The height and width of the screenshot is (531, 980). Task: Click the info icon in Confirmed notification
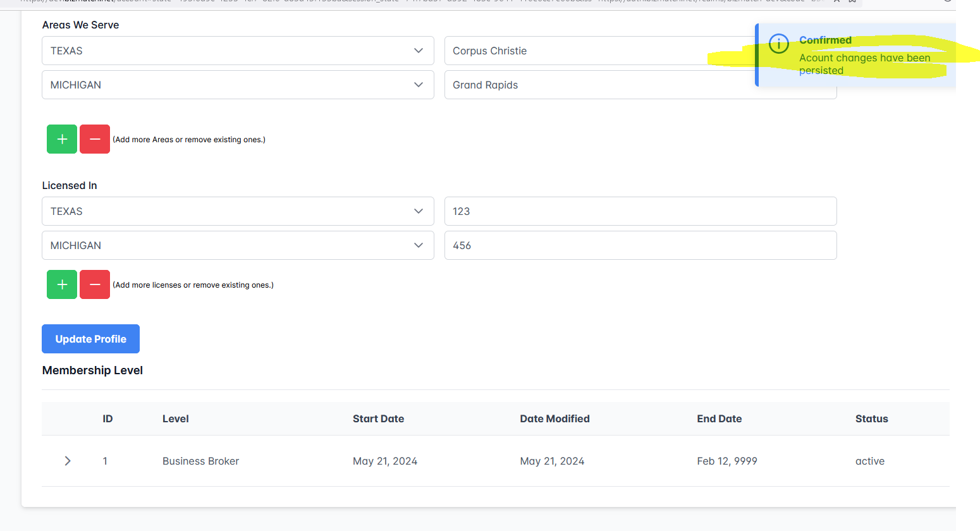click(778, 44)
